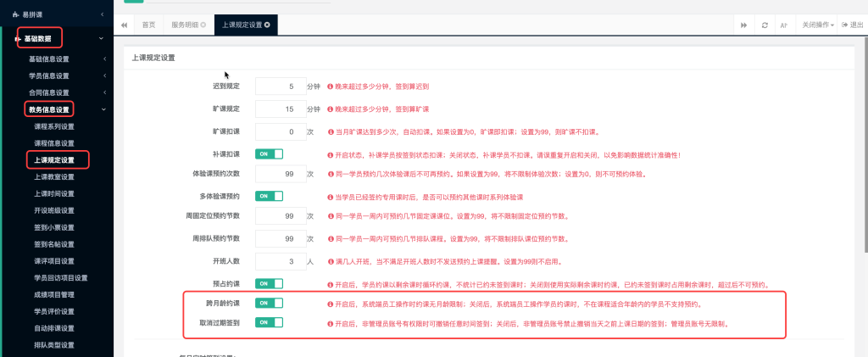Click the info icon beside 多体验课预约 hint
868x357 pixels.
tap(330, 197)
